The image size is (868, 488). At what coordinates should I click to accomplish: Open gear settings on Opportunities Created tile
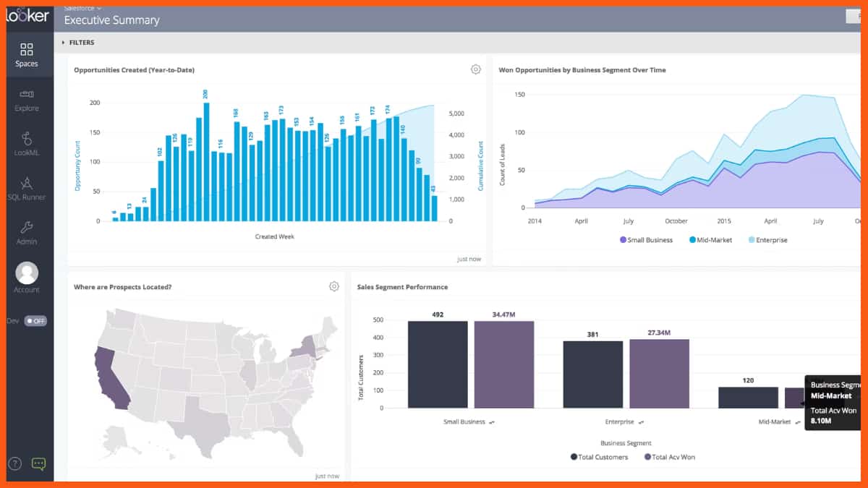(x=475, y=69)
